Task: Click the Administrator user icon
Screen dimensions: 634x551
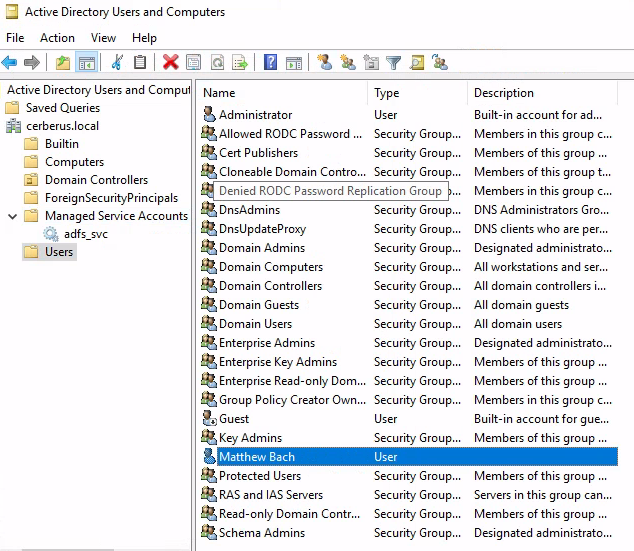Action: tap(209, 114)
